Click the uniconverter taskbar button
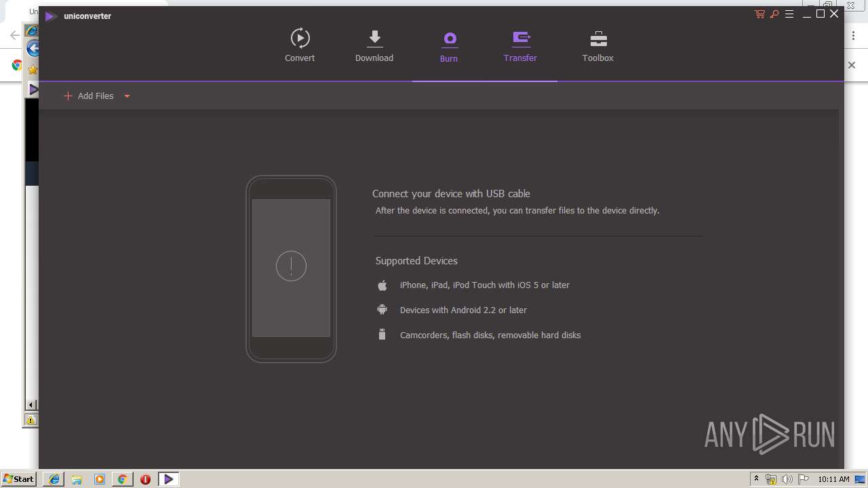Viewport: 868px width, 488px height. click(x=168, y=479)
